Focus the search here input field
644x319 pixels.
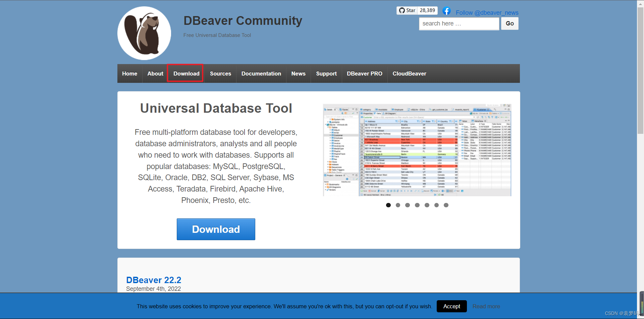pos(459,23)
